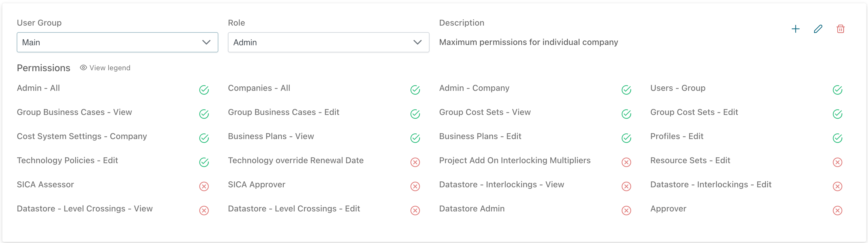Select the Group Cost Sets - View label
Viewport: 868px width, 243px height.
[x=484, y=112]
